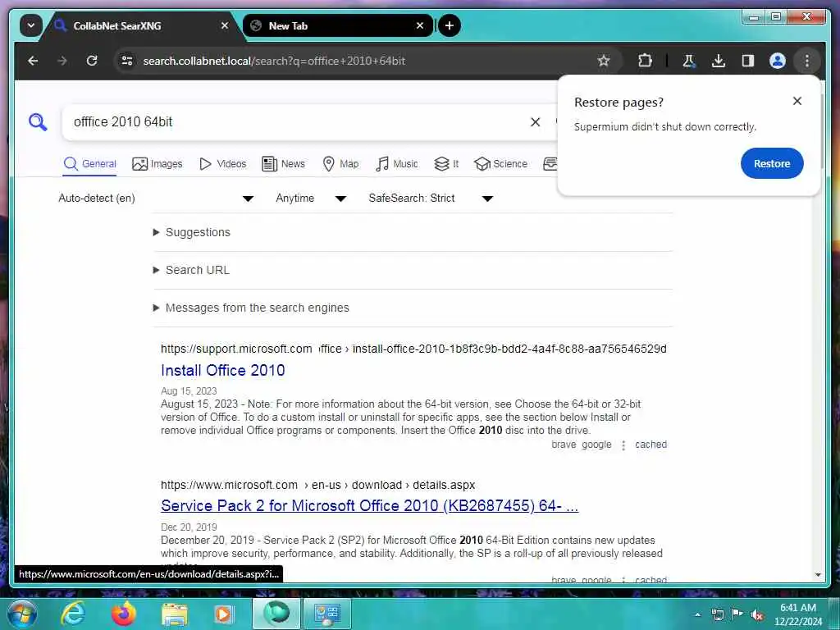
Task: Expand the Suggestions section
Action: pyautogui.click(x=192, y=232)
